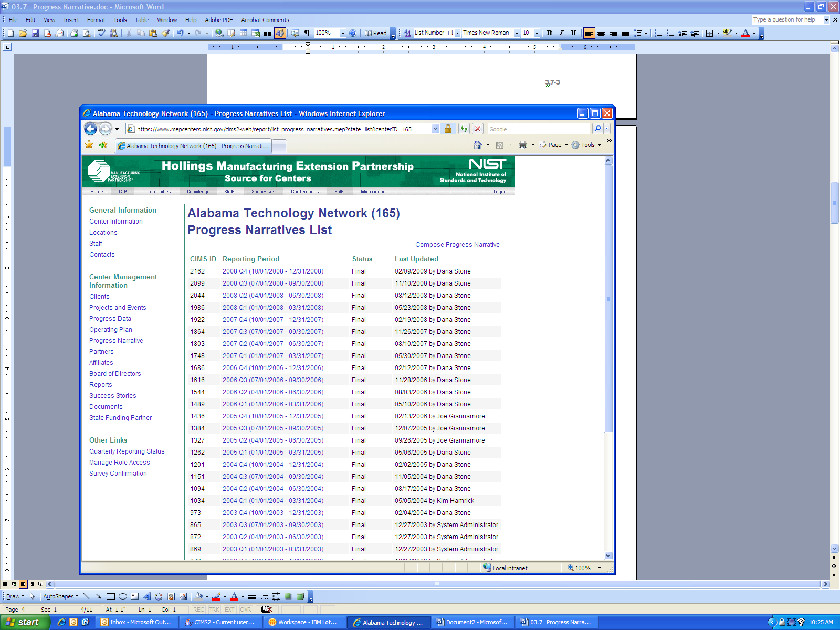Click the browser Home icon

point(477,145)
